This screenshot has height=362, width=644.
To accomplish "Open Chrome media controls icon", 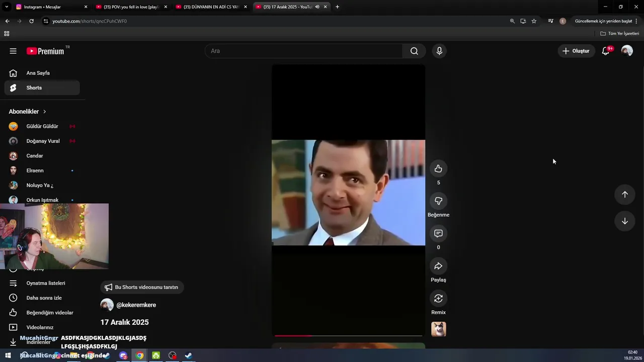I will point(550,21).
